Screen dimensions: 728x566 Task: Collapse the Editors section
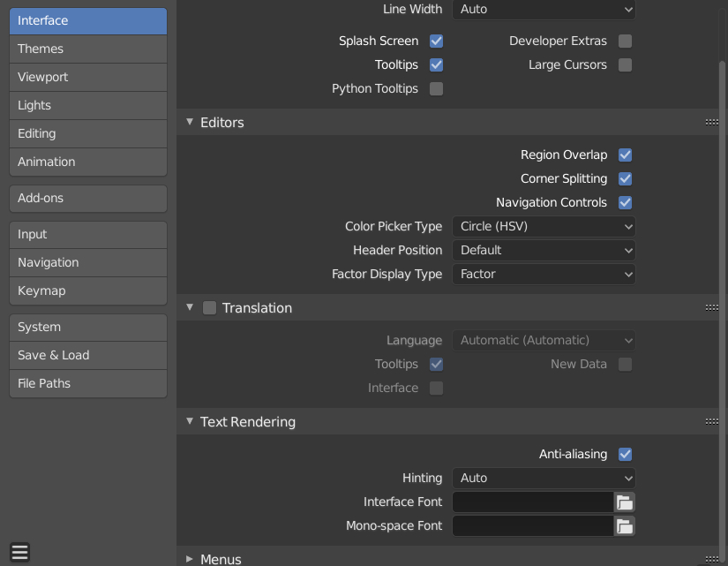[x=190, y=122]
